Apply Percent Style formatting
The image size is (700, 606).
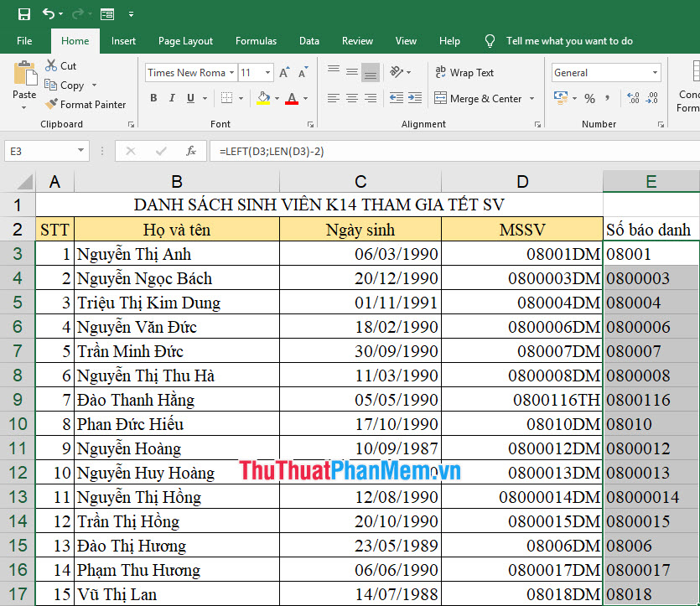click(x=589, y=98)
